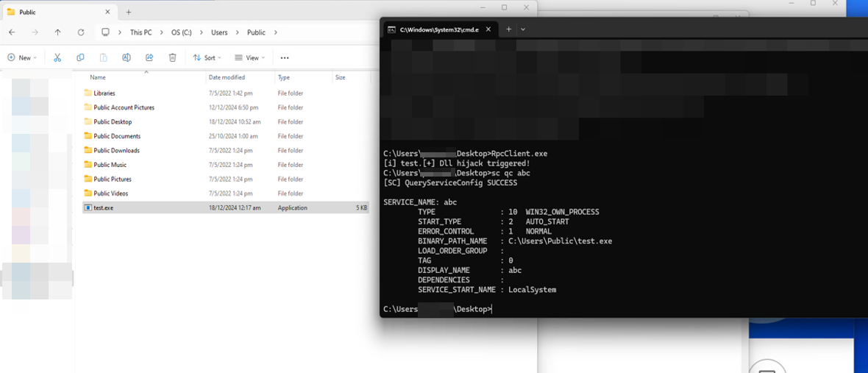
Task: Click the Delete trash icon in Explorer
Action: [x=173, y=57]
